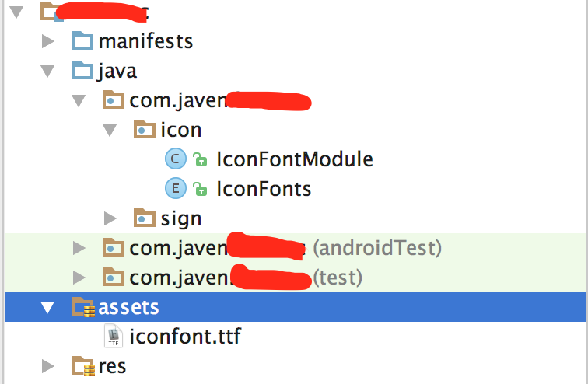The height and width of the screenshot is (384, 588).
Task: Expand the res folder arrow
Action: (47, 366)
